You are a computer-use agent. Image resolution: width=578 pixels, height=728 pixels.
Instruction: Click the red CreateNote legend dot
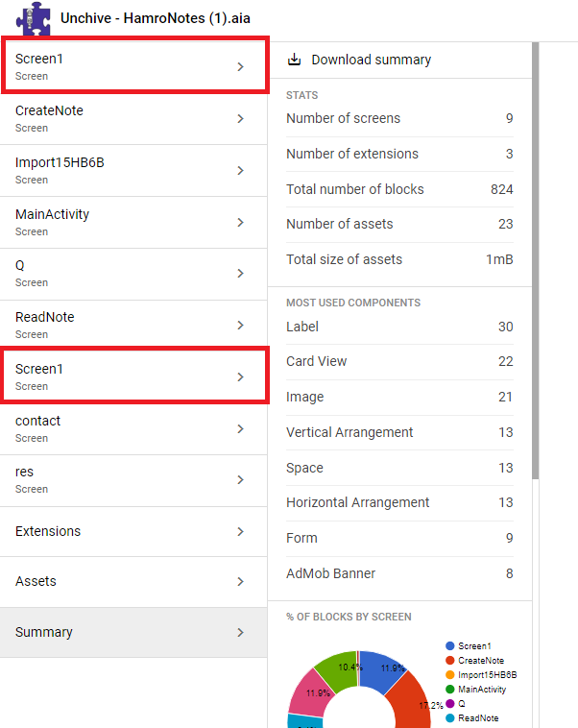(x=449, y=660)
